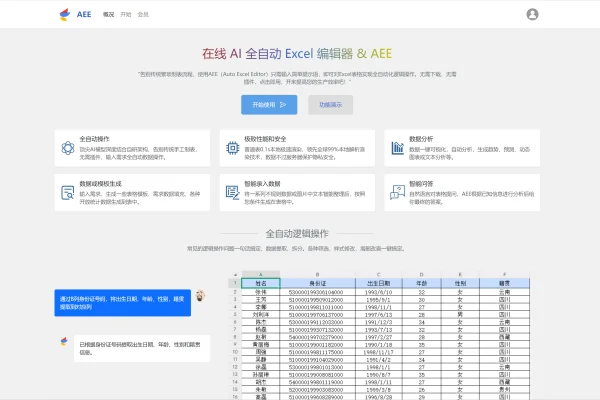Select spreadsheet column F header

coord(504,274)
